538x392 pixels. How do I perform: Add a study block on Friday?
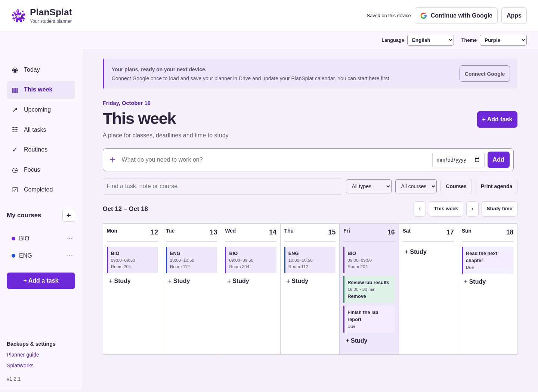click(x=356, y=341)
